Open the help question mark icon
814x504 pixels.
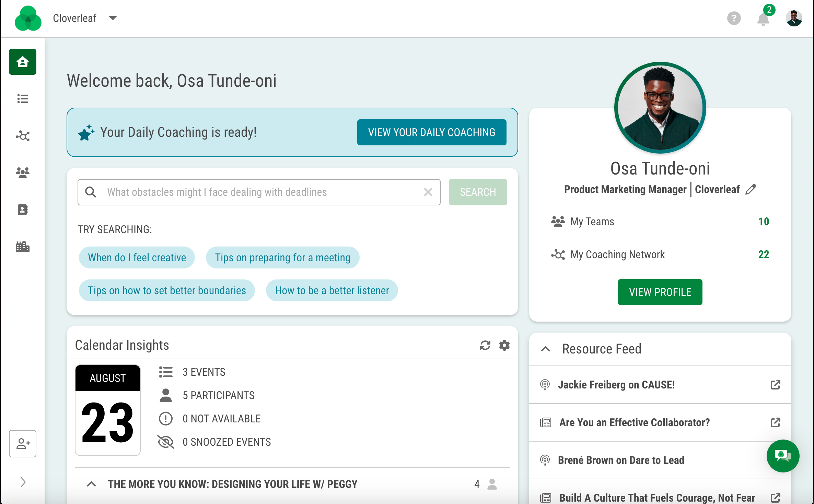point(734,18)
